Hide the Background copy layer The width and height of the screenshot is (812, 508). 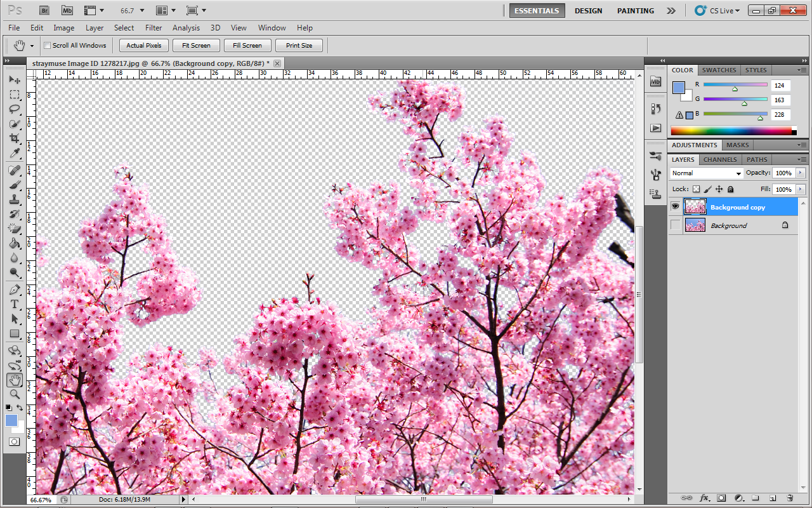click(x=675, y=207)
